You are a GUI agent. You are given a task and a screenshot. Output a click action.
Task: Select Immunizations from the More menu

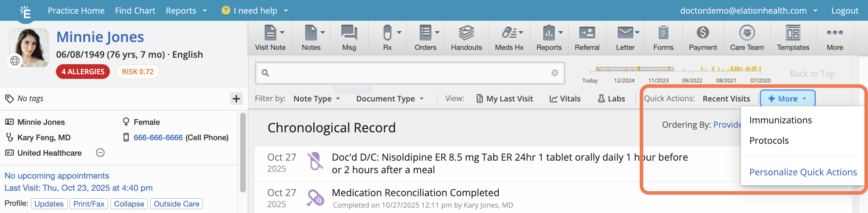tap(780, 120)
